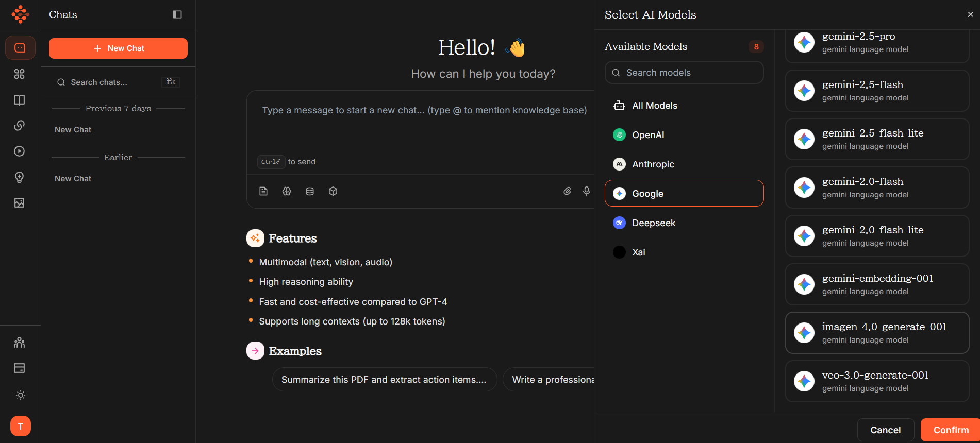The height and width of the screenshot is (443, 980).
Task: Select Google provider
Action: click(684, 193)
